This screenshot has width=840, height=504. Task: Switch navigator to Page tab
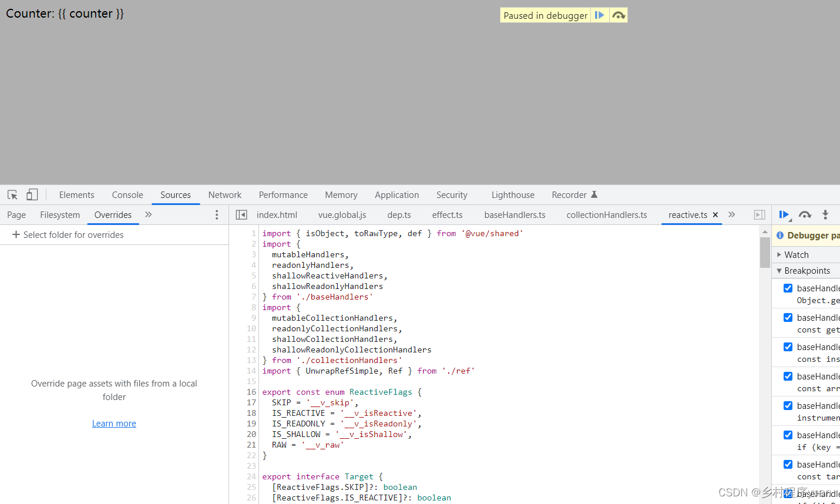coord(16,215)
